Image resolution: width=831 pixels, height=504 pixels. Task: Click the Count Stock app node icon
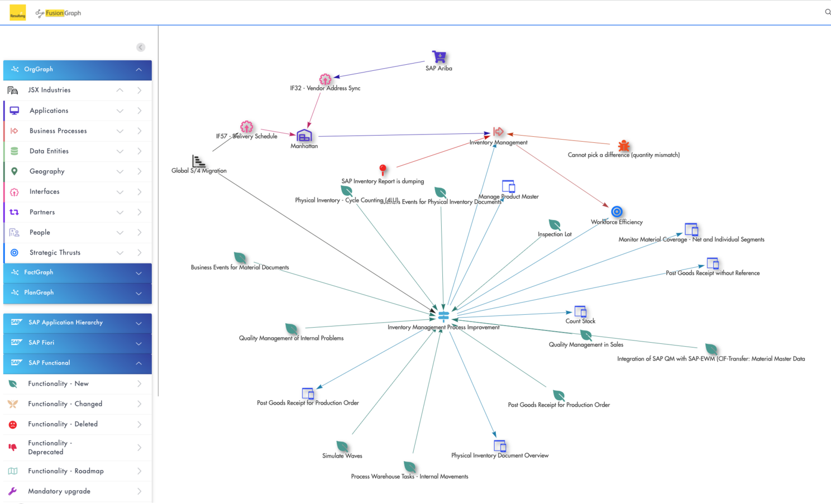point(580,311)
